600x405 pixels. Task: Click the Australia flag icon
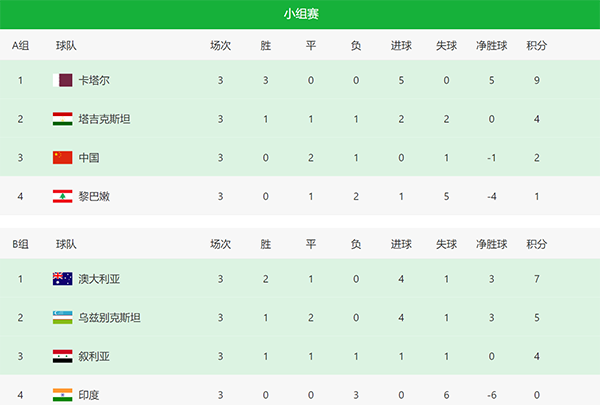click(x=62, y=279)
